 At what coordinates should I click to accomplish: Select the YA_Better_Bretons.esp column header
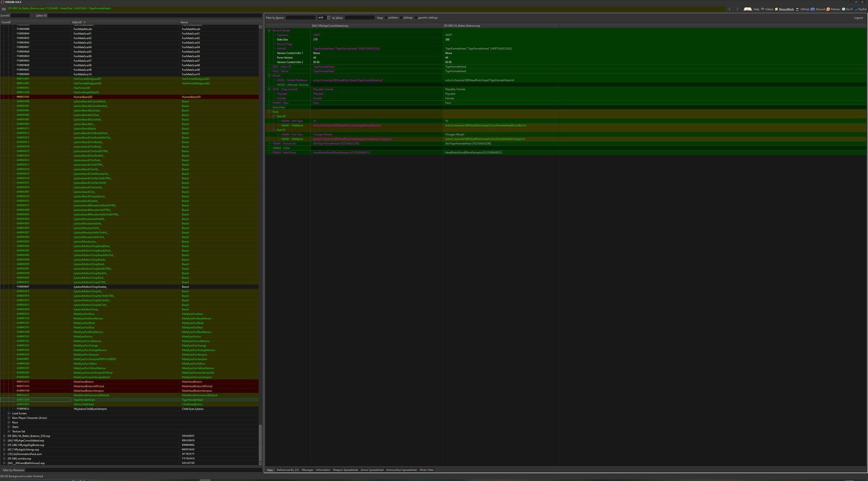click(501, 26)
